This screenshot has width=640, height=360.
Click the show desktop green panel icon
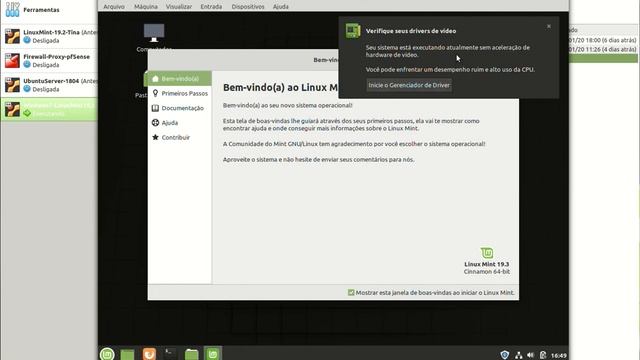tap(127, 354)
